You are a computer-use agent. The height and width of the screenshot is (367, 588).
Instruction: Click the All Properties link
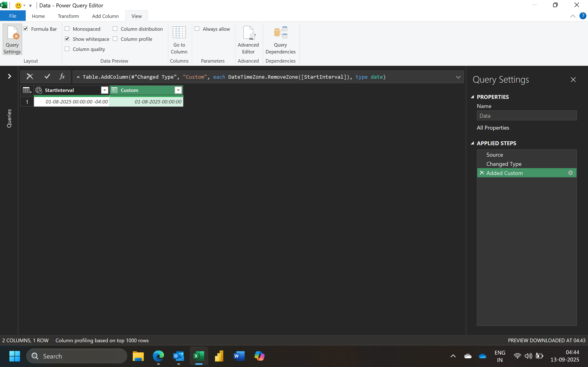tap(493, 128)
